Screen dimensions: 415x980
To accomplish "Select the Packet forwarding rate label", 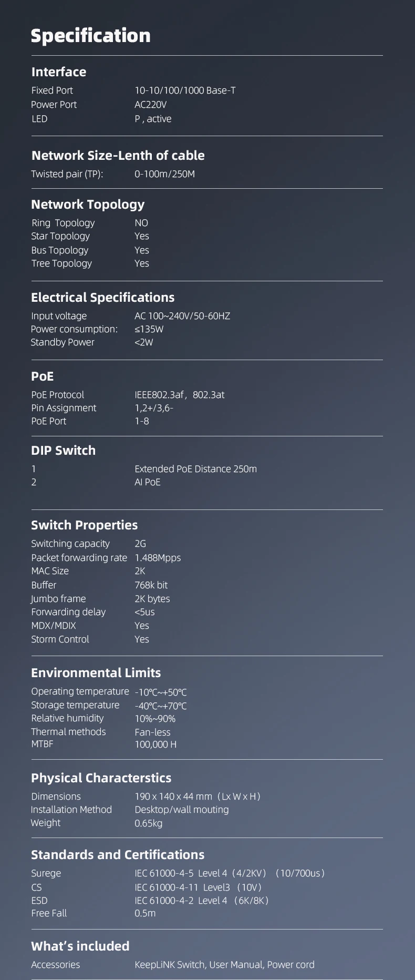I will pyautogui.click(x=79, y=558).
